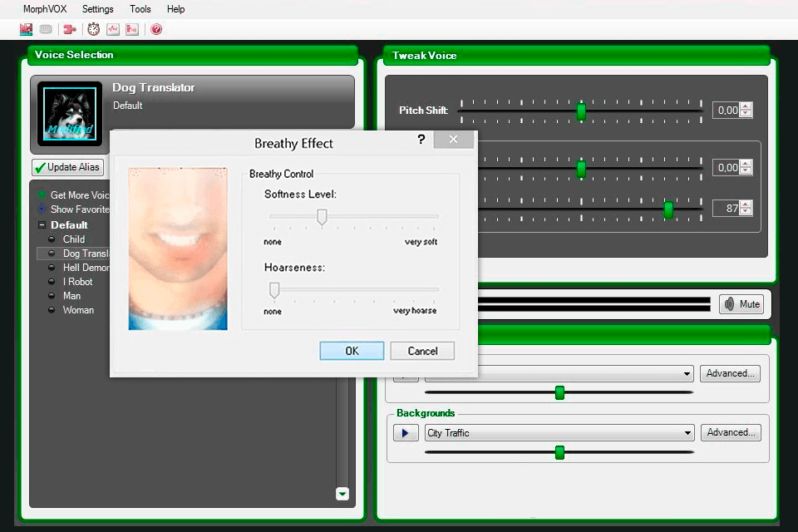This screenshot has height=532, width=798.
Task: Increase the 87 spinner value
Action: point(746,204)
